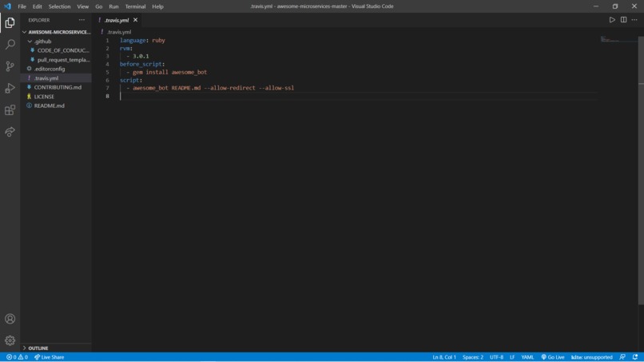Open the Search view
This screenshot has width=644, height=362.
point(10,45)
